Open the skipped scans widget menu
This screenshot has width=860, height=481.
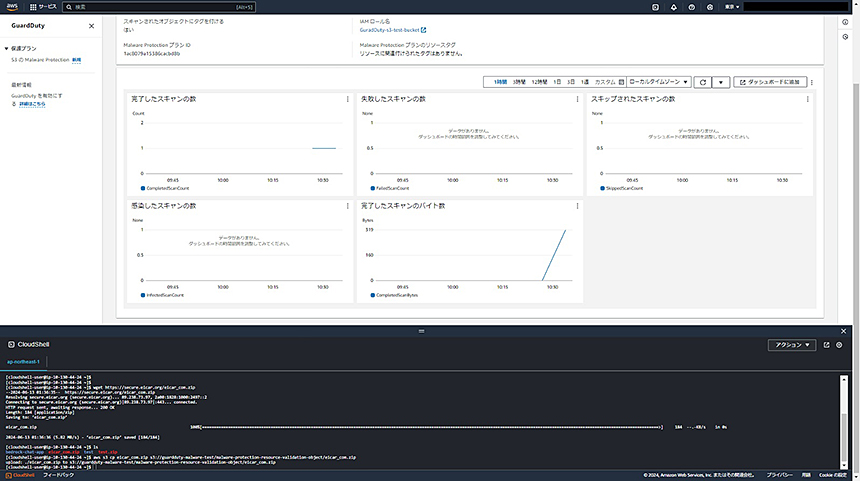807,99
